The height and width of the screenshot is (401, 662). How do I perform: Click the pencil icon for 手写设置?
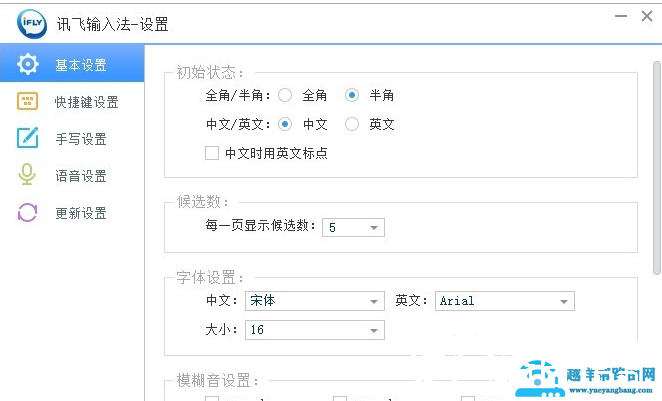coord(27,138)
